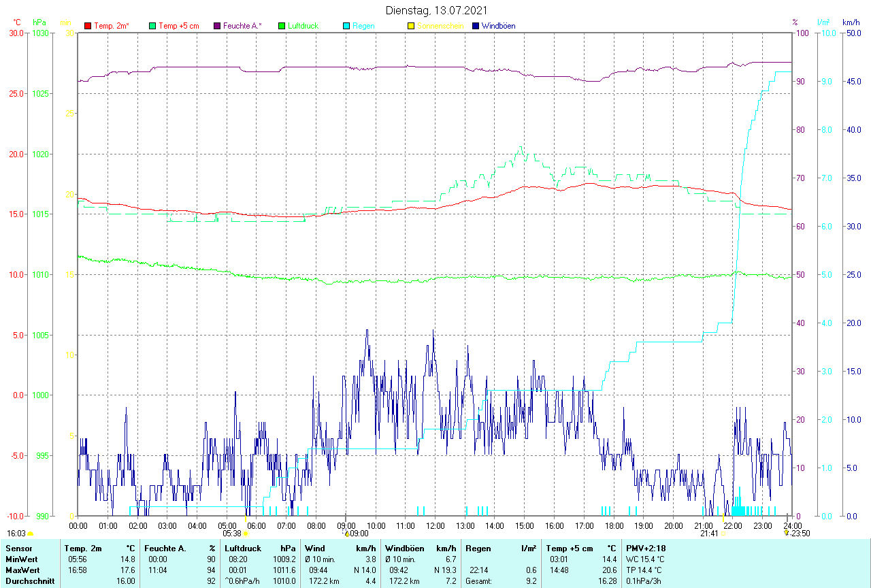The height and width of the screenshot is (588, 871).
Task: Click the minimum temperature value '14.8'
Action: coord(128,559)
